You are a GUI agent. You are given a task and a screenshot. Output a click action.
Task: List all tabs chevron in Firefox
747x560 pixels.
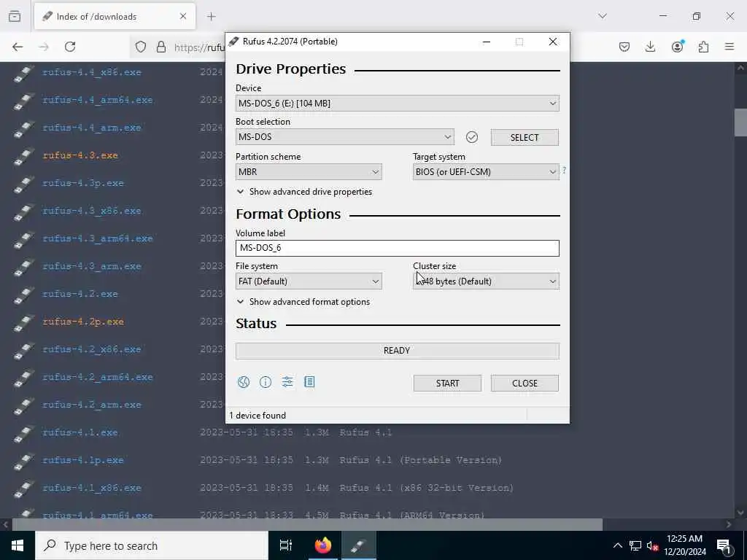pos(603,16)
